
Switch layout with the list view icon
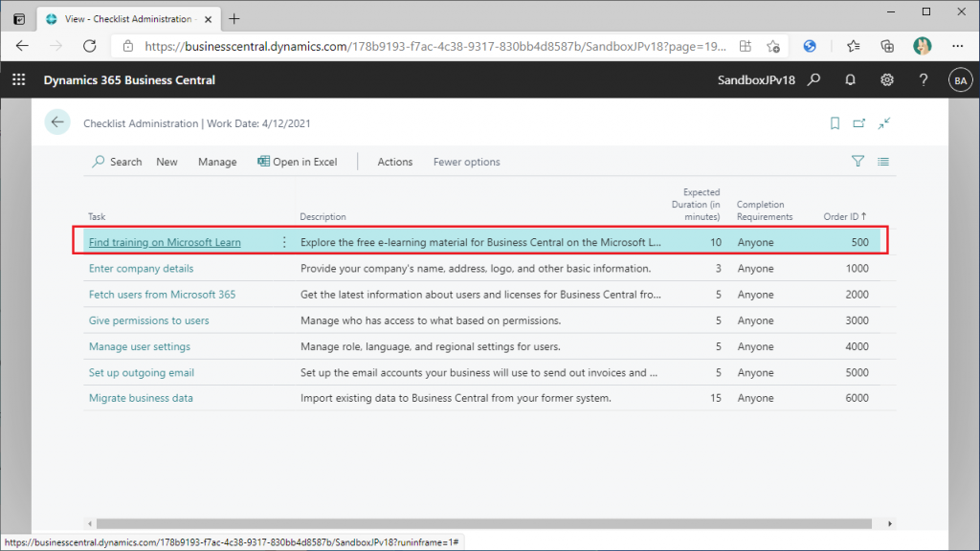(883, 161)
